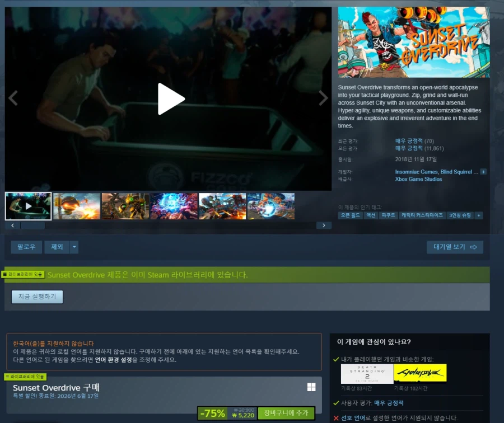Image resolution: width=504 pixels, height=423 pixels.
Task: Click the Sunset Overdrive 구매 heading
Action: pyautogui.click(x=56, y=388)
